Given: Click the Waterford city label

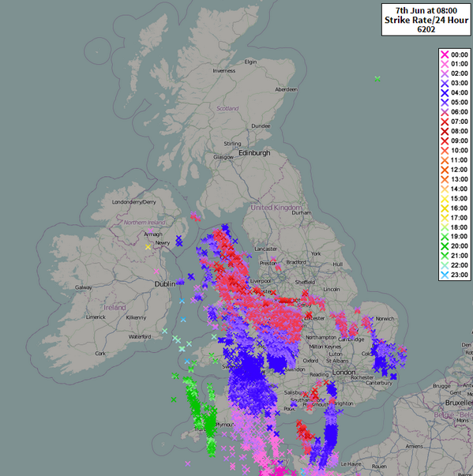Looking at the screenshot, I should click(140, 336).
